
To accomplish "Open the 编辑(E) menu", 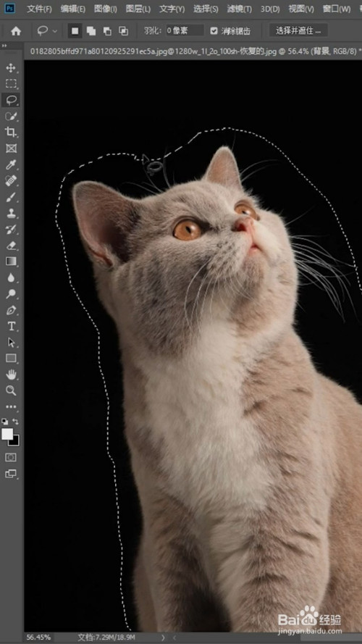I will [72, 9].
